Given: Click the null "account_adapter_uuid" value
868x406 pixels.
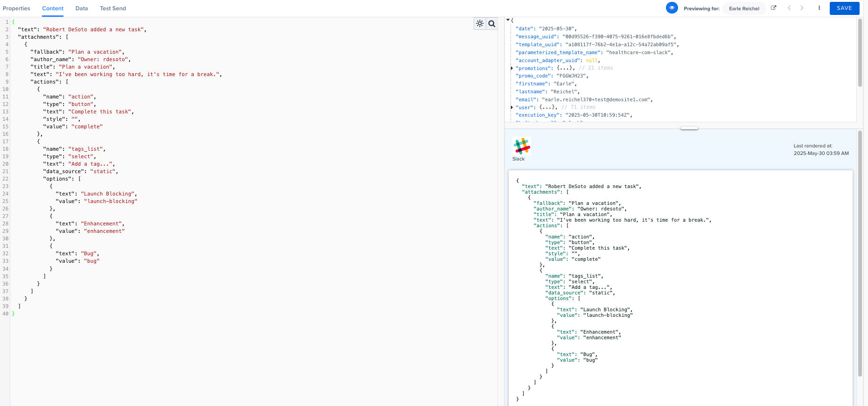Looking at the screenshot, I should coord(591,60).
